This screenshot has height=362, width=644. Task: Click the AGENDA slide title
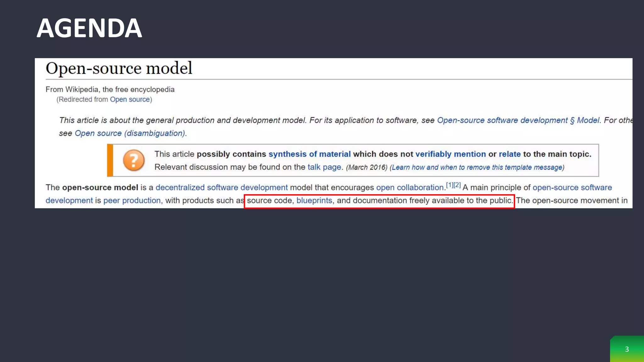(x=89, y=28)
